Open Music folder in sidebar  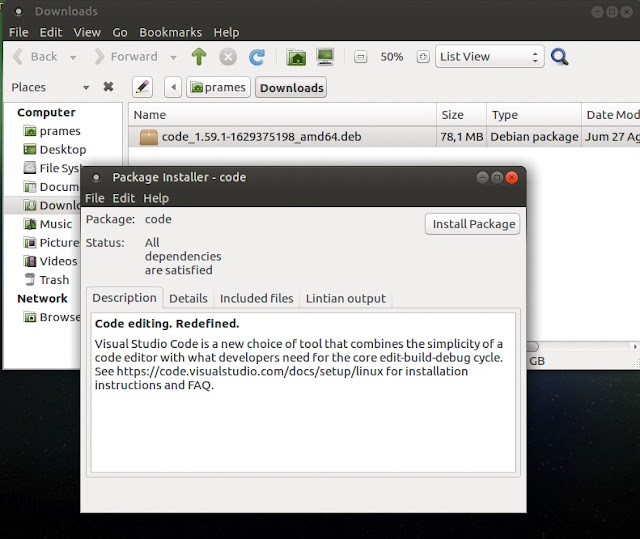click(48, 224)
